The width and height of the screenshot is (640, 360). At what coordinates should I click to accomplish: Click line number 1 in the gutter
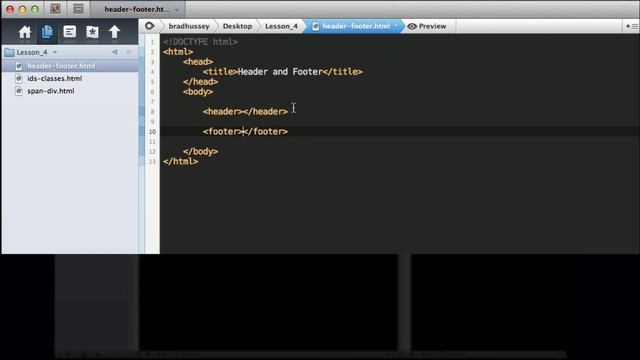(152, 42)
